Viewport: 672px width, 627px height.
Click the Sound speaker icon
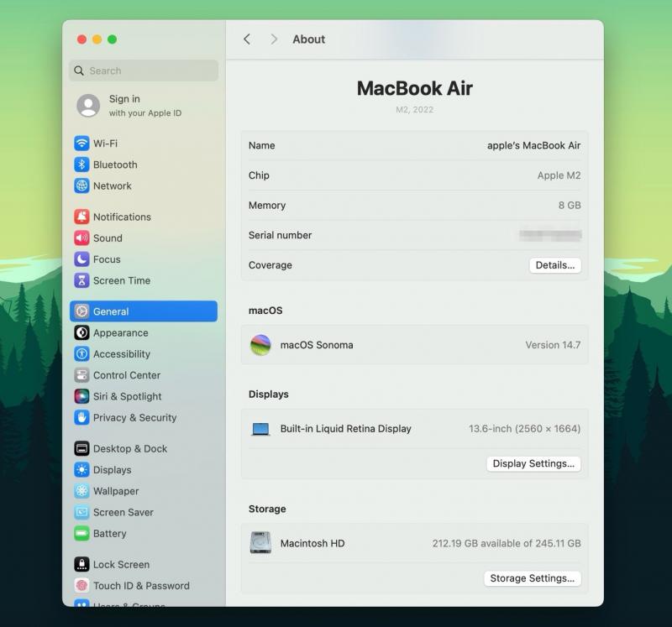(81, 238)
